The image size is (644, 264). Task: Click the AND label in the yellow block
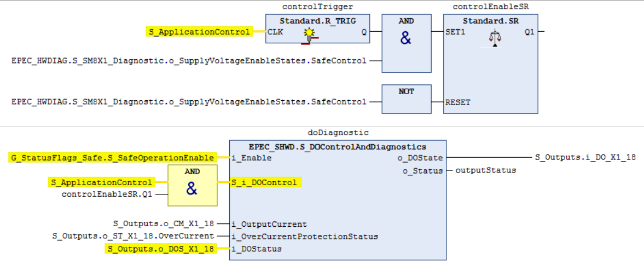(x=192, y=172)
